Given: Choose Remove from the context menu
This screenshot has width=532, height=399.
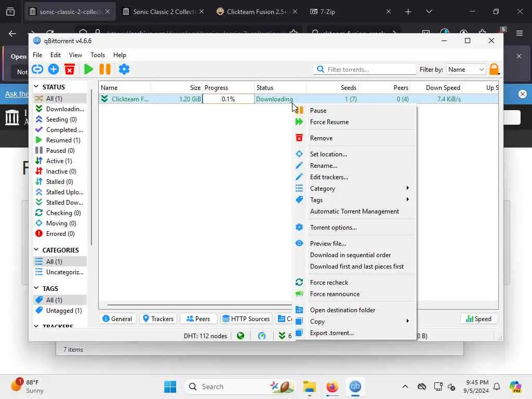Looking at the screenshot, I should tap(355, 138).
